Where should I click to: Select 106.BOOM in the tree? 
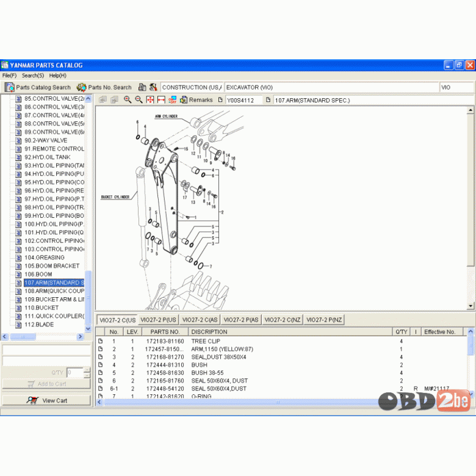[x=38, y=275]
